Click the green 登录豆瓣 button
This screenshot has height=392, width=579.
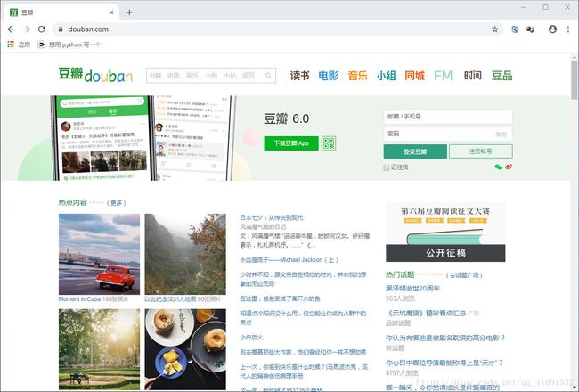(x=415, y=151)
